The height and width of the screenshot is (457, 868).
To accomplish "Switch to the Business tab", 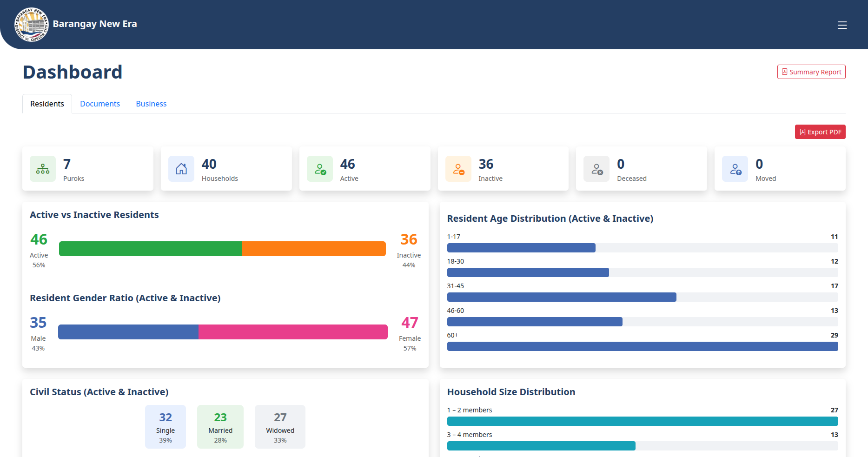I will [151, 104].
